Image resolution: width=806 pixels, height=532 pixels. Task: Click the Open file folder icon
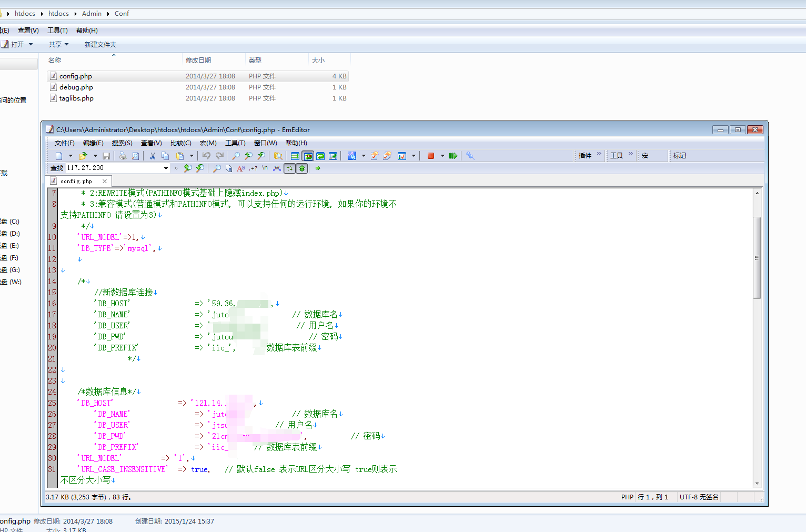coord(83,156)
